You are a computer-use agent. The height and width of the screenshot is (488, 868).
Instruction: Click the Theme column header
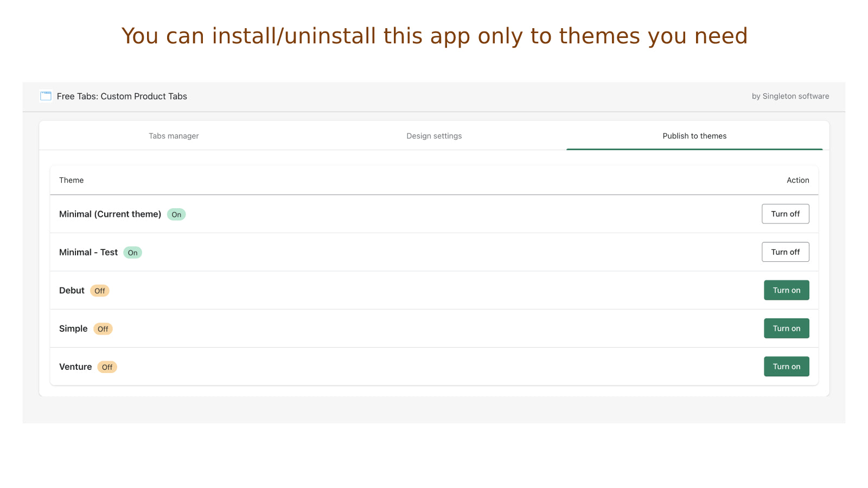click(71, 180)
